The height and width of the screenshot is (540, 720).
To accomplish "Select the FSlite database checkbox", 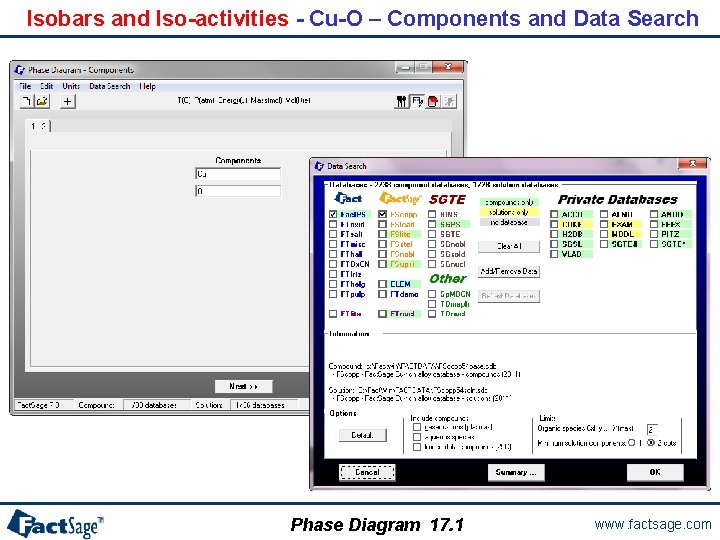I will pyautogui.click(x=382, y=234).
